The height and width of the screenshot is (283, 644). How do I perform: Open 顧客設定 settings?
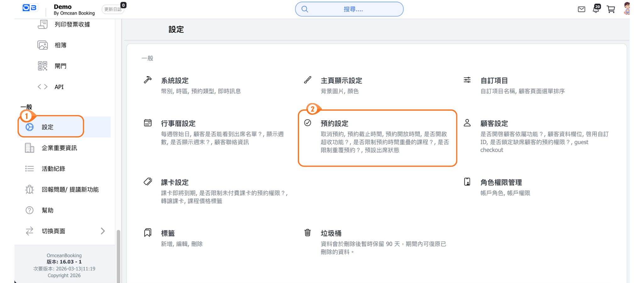(494, 124)
